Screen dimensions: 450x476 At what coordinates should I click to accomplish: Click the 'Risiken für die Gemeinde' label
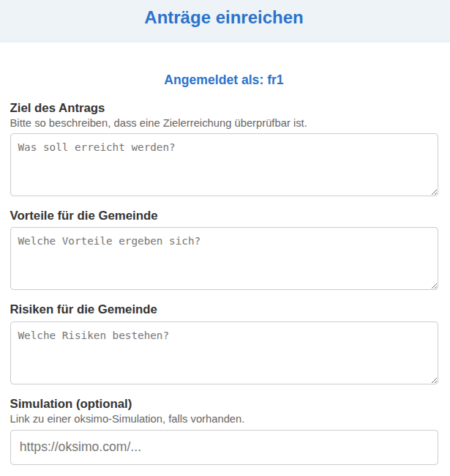click(x=83, y=309)
